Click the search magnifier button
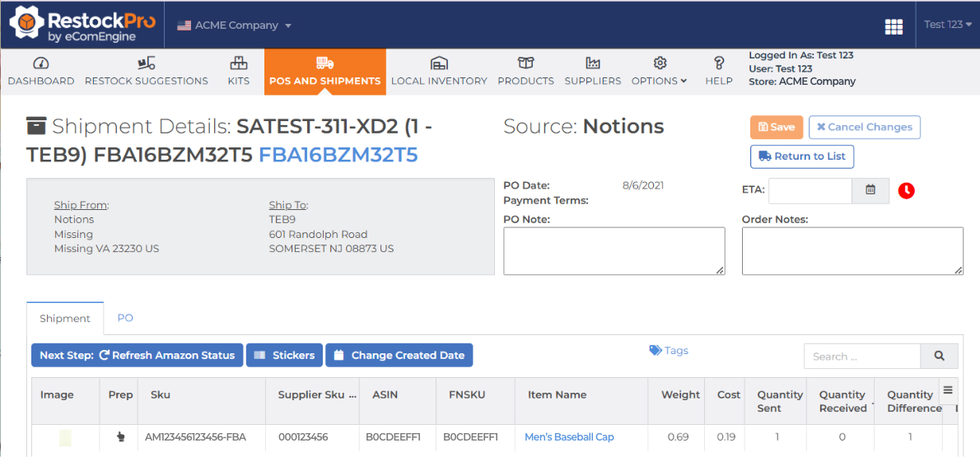This screenshot has height=457, width=980. (939, 356)
